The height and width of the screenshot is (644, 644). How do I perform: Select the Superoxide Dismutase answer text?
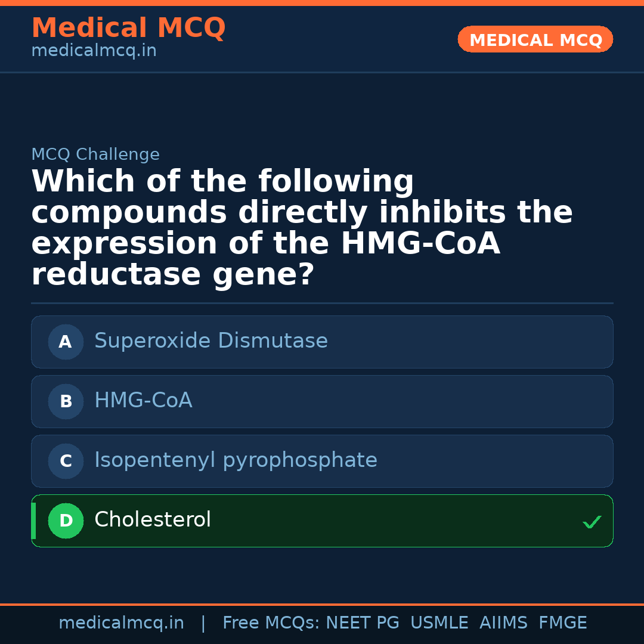pyautogui.click(x=211, y=341)
